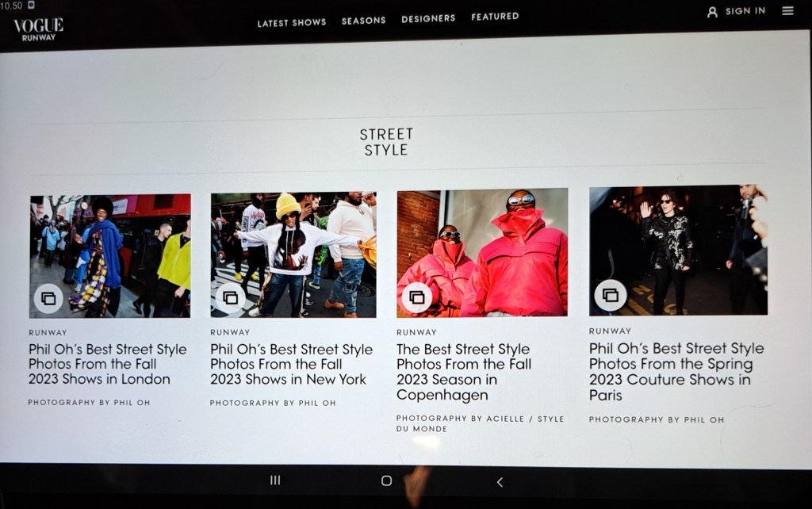
Task: Open the Latest Shows menu
Action: click(x=292, y=22)
